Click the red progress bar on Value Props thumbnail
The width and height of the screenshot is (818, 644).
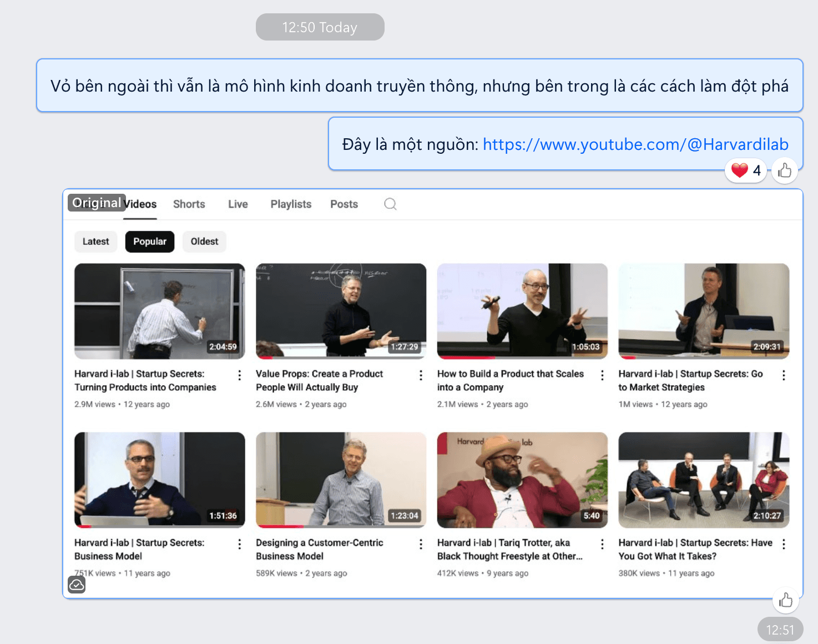pos(265,358)
